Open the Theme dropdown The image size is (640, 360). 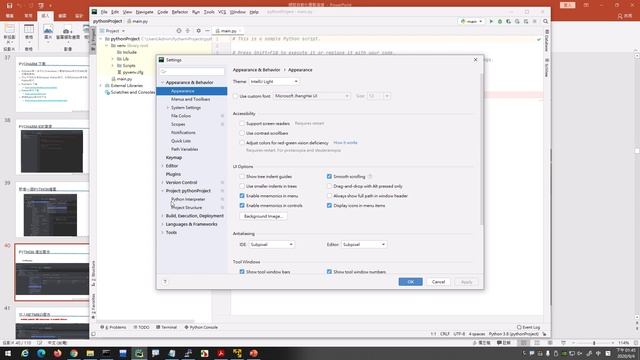[x=274, y=82]
